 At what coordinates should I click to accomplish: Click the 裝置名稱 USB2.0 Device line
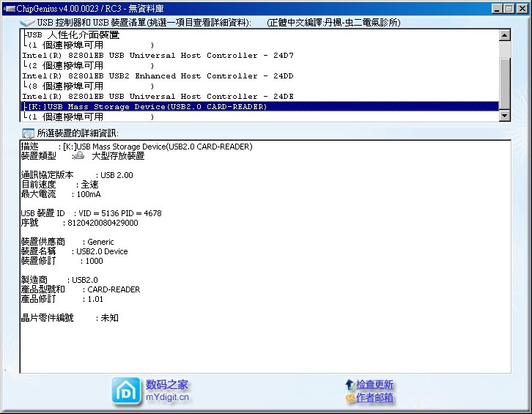tap(75, 251)
